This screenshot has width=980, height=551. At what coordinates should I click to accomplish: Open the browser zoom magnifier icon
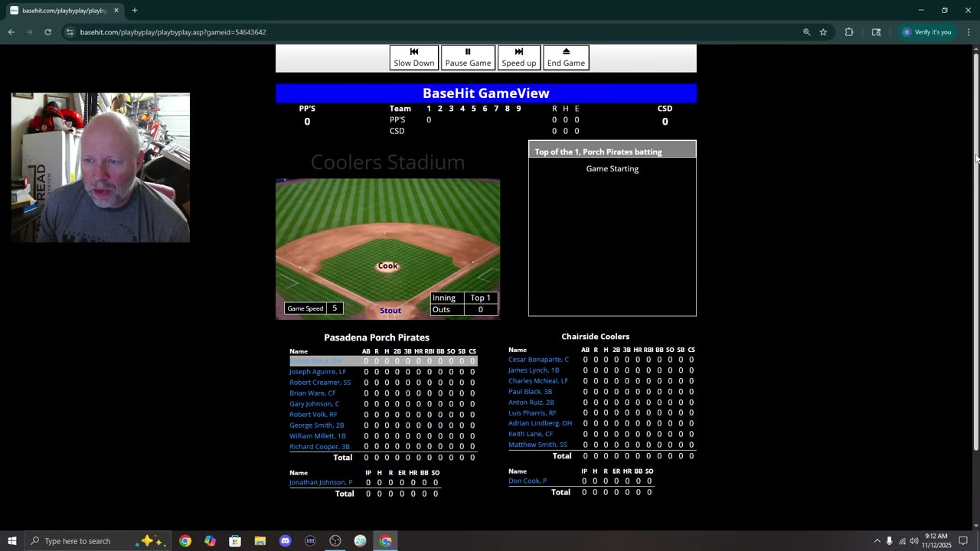pos(806,32)
